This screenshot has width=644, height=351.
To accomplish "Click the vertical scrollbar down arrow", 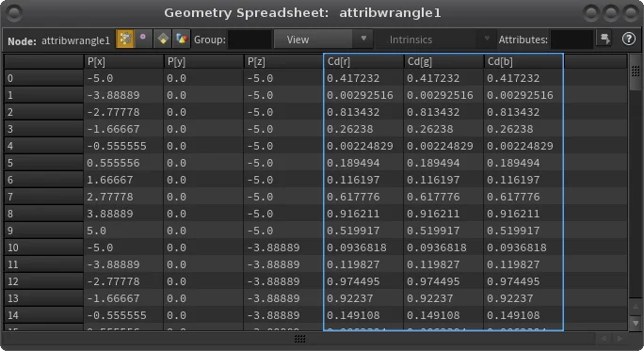I will [636, 323].
